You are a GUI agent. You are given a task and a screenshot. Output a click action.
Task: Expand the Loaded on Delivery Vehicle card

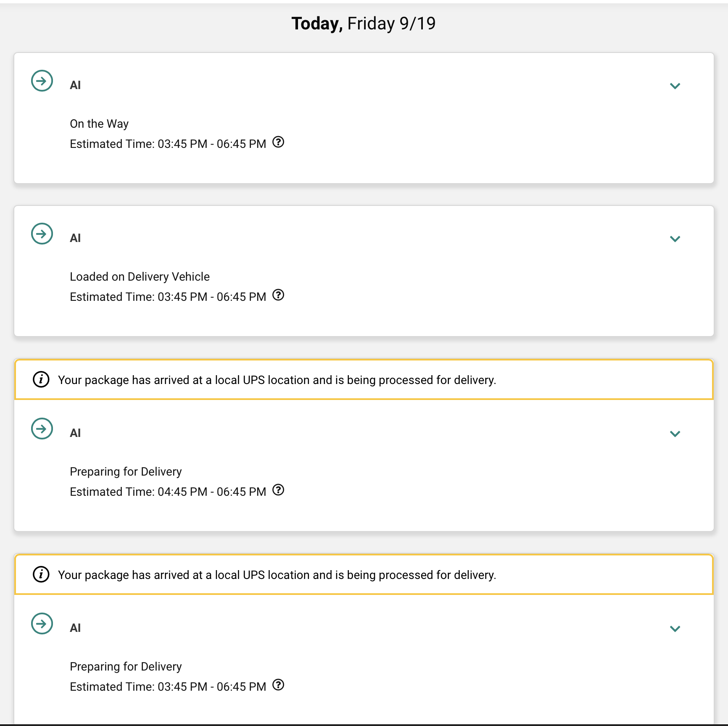675,239
